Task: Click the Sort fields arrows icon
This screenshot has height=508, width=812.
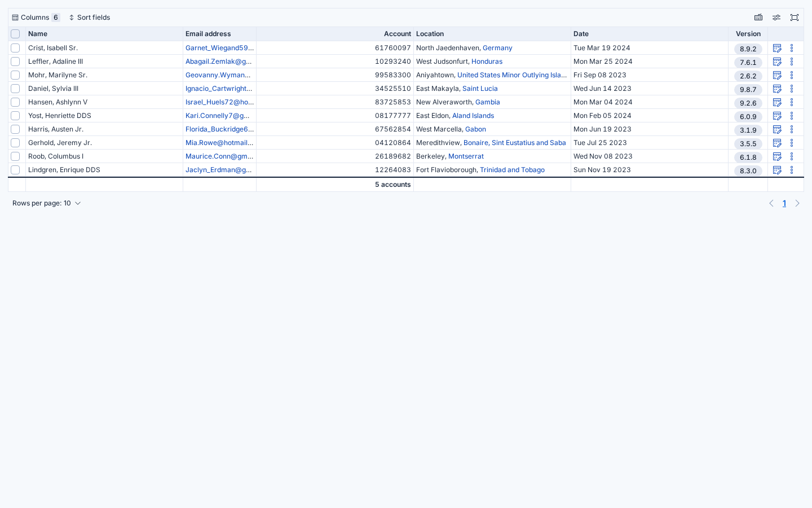Action: [72, 17]
